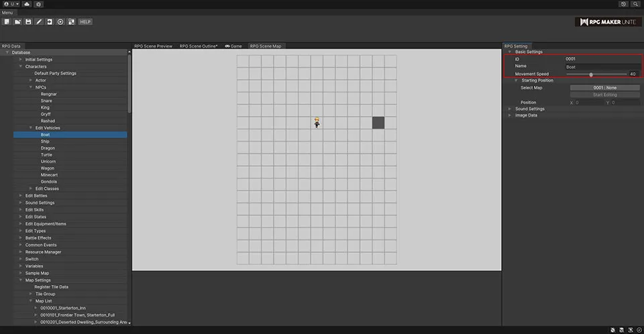Click the undo history icon
Image resolution: width=644 pixels, height=334 pixels.
click(x=624, y=4)
